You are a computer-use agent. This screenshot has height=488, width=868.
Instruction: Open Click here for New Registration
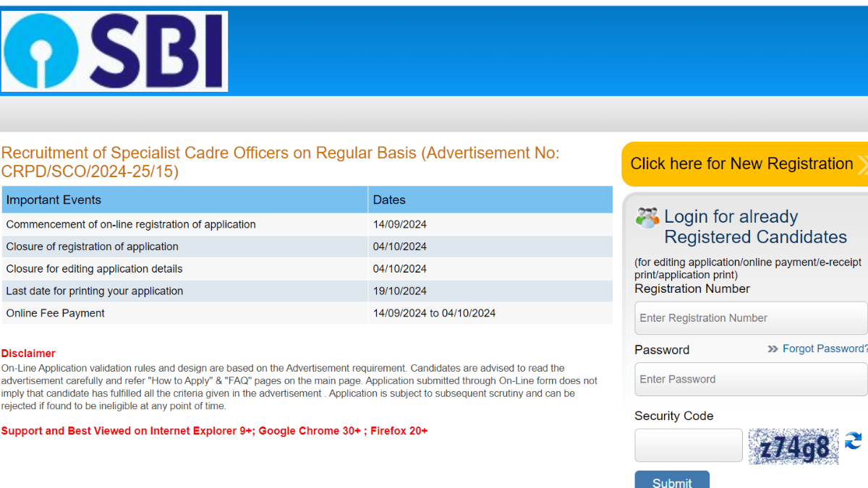pyautogui.click(x=745, y=164)
